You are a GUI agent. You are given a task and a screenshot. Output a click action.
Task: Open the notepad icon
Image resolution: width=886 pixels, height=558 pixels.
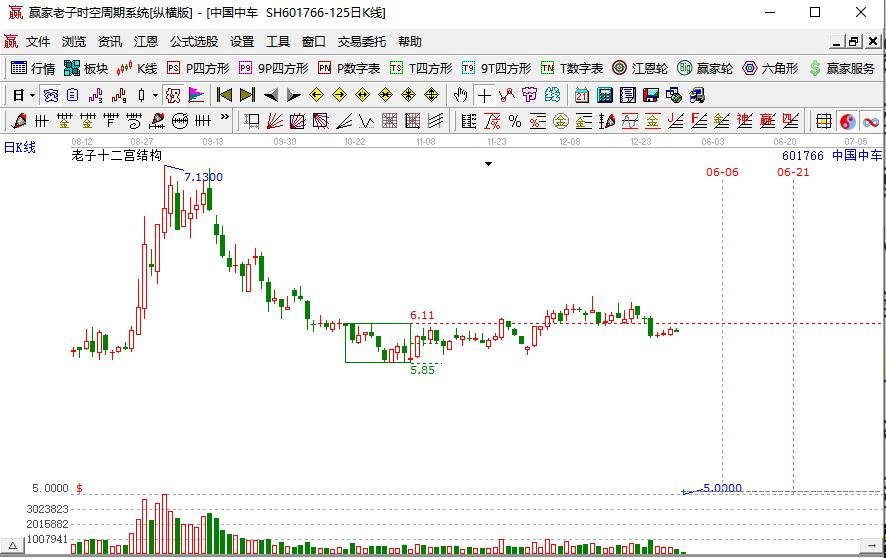tap(627, 95)
